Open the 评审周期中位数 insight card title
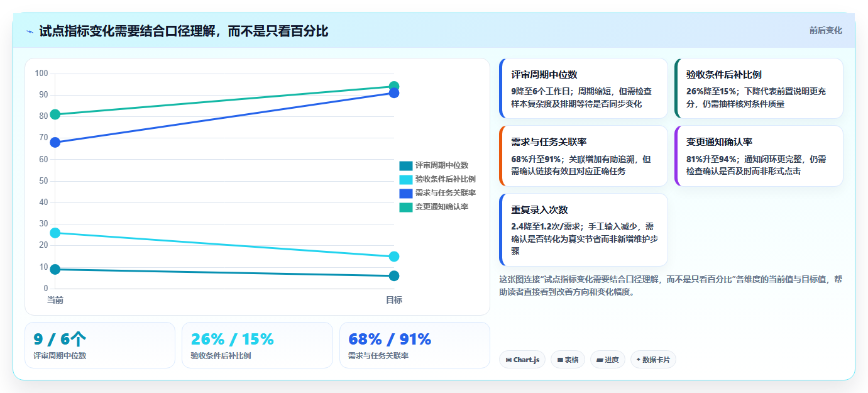The image size is (868, 393). click(544, 75)
